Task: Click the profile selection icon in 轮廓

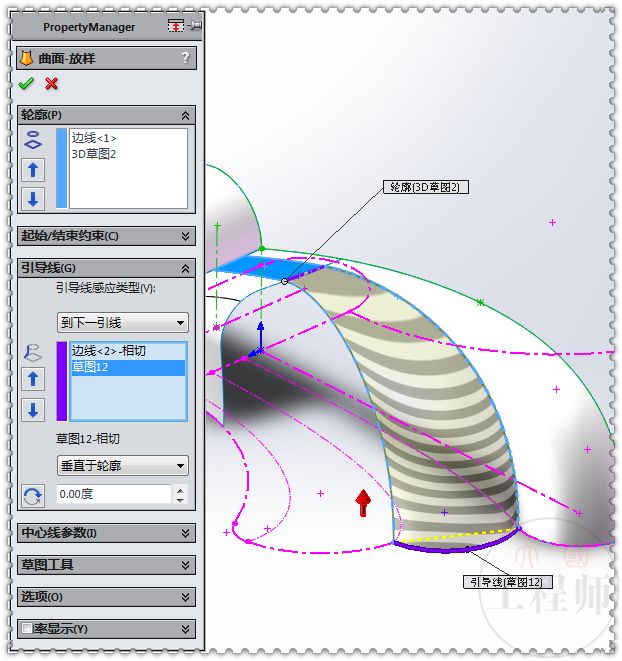Action: pos(33,140)
